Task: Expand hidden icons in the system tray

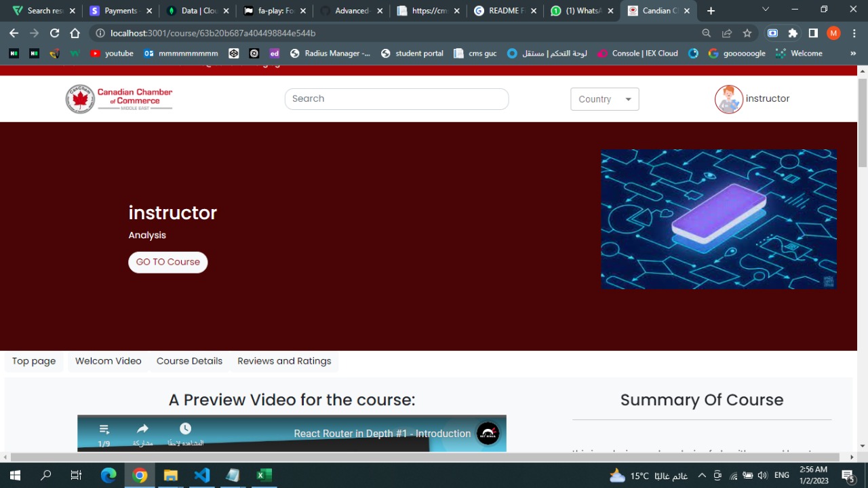Action: pos(702,475)
